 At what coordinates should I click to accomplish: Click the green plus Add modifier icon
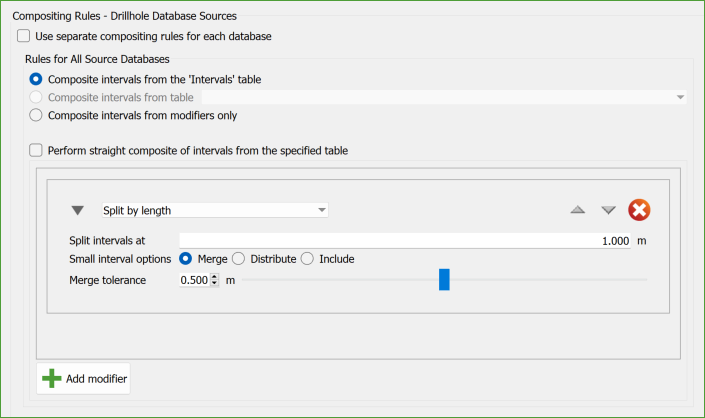(x=51, y=379)
